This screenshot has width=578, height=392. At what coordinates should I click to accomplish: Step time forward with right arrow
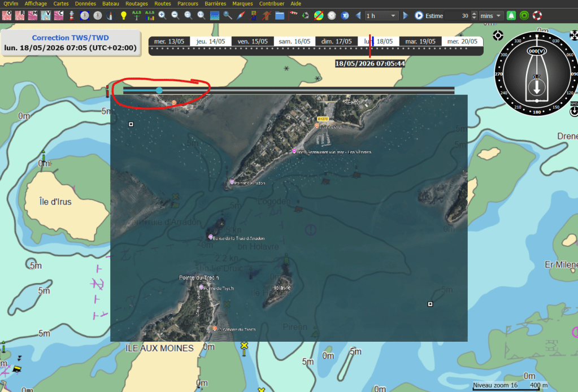coord(406,15)
